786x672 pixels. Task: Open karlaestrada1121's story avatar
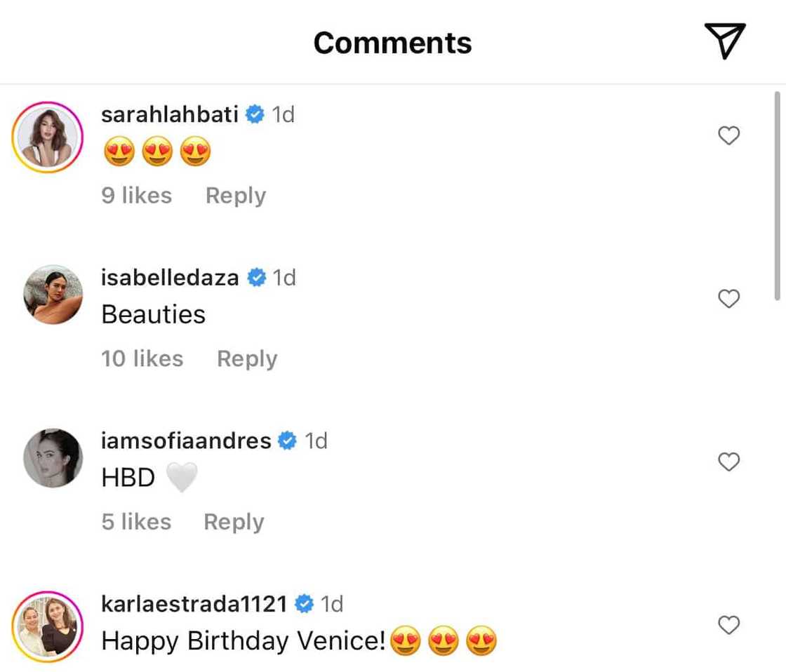(48, 626)
